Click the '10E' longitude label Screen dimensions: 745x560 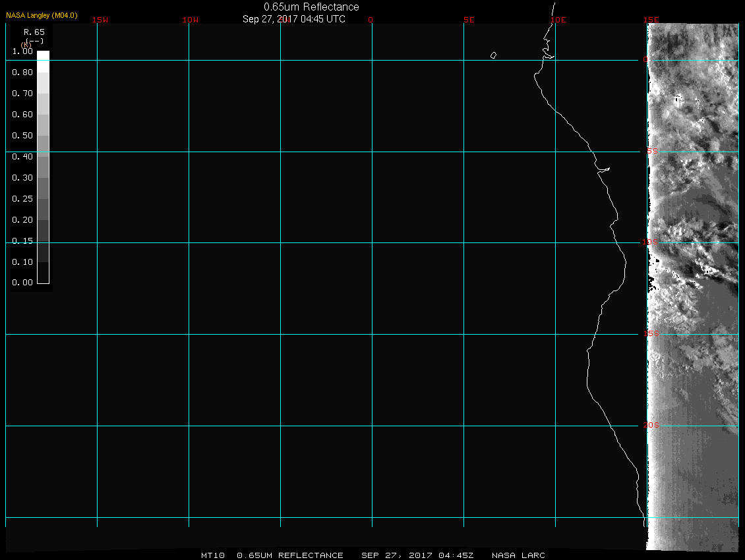pos(558,20)
